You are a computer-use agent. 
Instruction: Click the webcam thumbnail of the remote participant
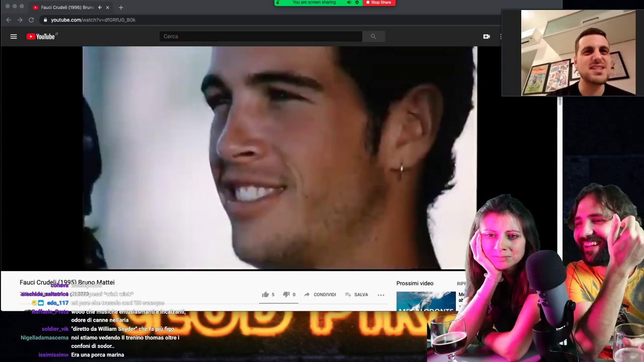(579, 53)
